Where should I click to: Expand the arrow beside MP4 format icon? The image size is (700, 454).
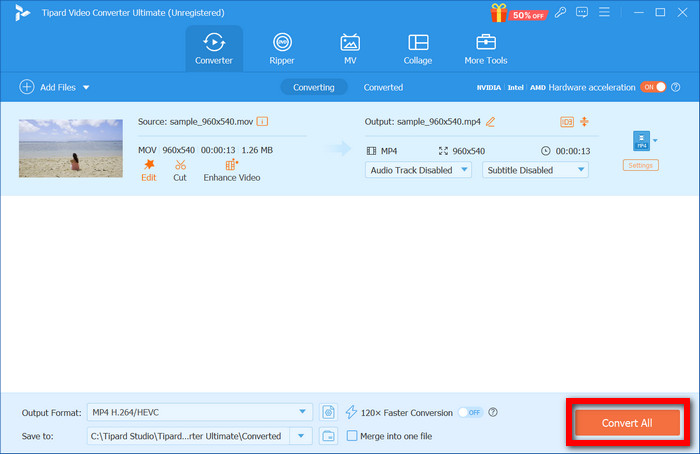655,141
